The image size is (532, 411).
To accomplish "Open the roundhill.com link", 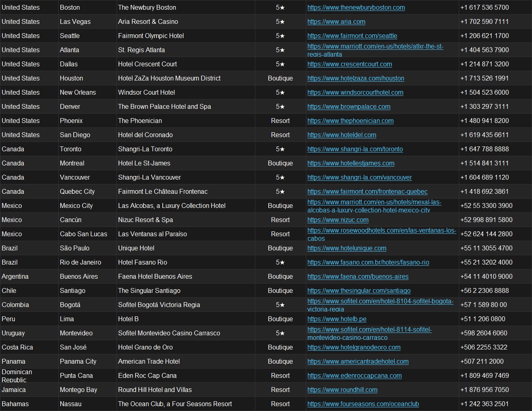I will coord(342,390).
